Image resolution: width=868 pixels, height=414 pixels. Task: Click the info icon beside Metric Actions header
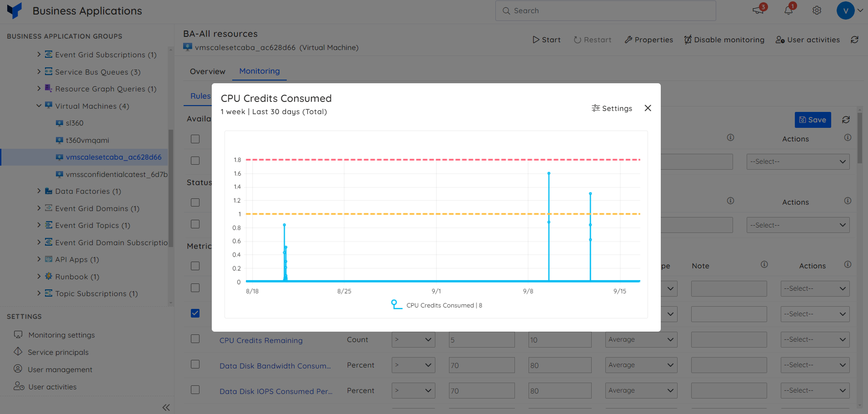(848, 264)
